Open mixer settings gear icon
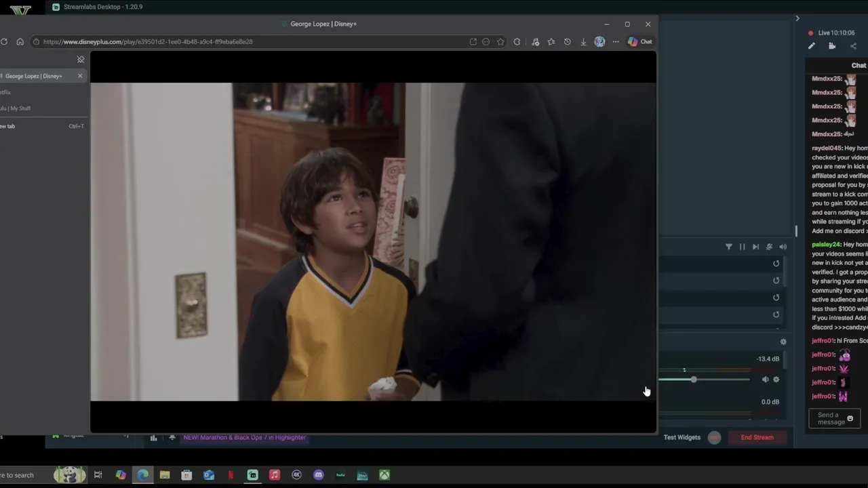Viewport: 868px width, 488px height. pos(783,342)
